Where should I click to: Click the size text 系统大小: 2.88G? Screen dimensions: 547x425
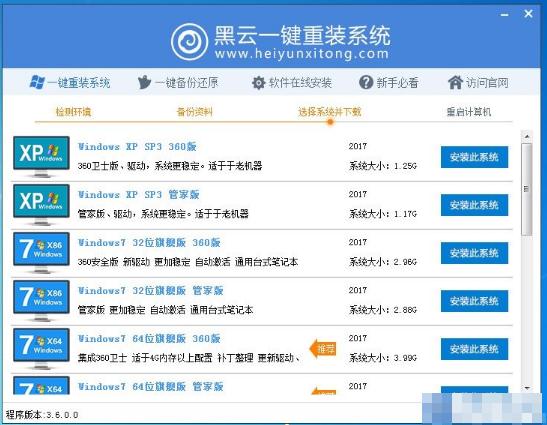(x=383, y=310)
